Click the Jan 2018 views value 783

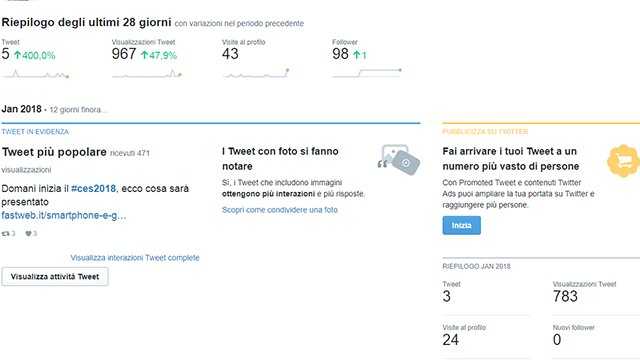(x=565, y=296)
